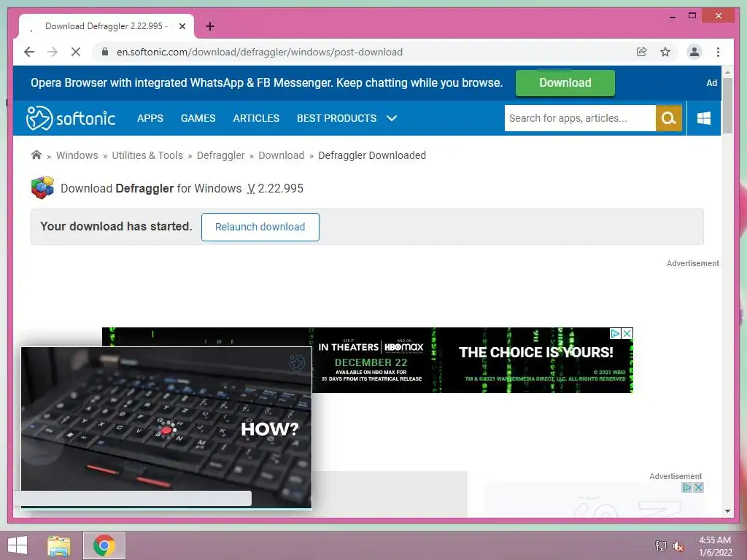Click the page scrollbar down arrow

coord(727,511)
